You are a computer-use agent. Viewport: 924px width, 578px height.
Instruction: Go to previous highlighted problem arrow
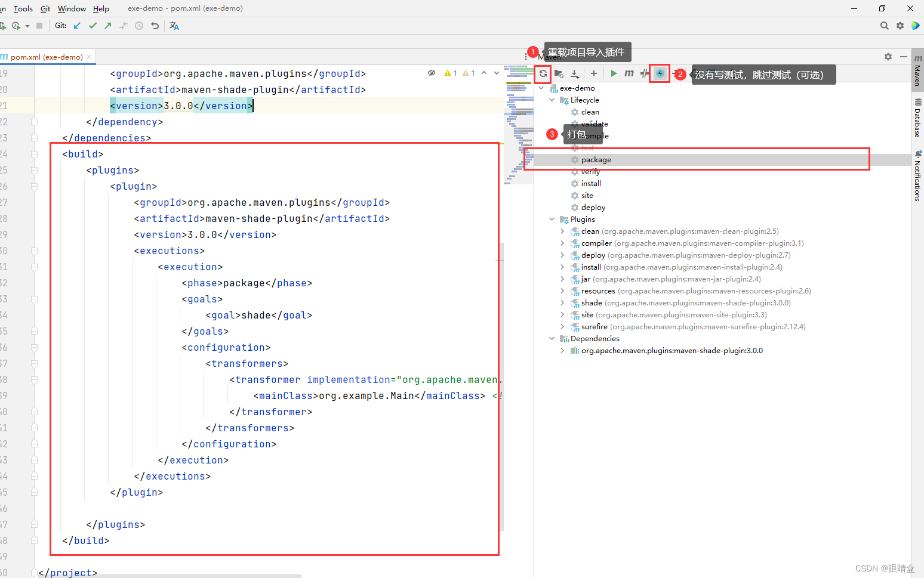click(x=484, y=73)
